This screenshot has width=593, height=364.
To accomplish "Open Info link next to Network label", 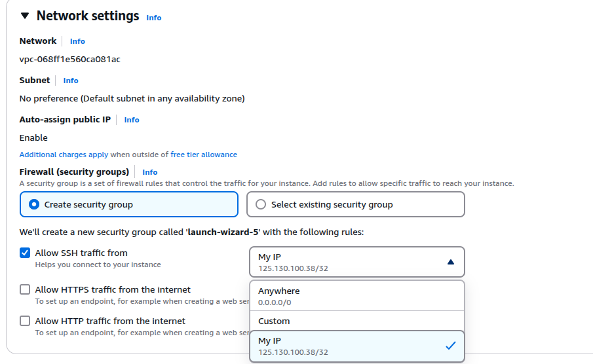I will click(x=77, y=41).
